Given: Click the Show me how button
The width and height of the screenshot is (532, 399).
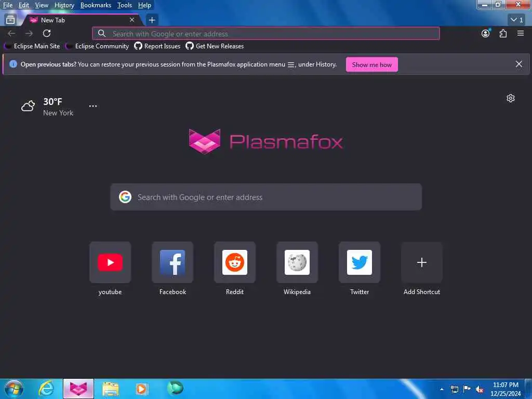Looking at the screenshot, I should [x=372, y=64].
